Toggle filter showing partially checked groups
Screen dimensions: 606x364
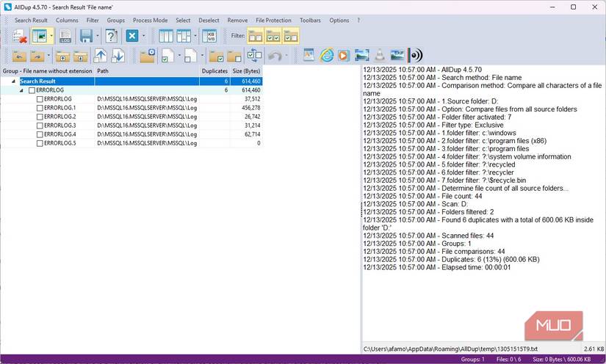point(291,36)
